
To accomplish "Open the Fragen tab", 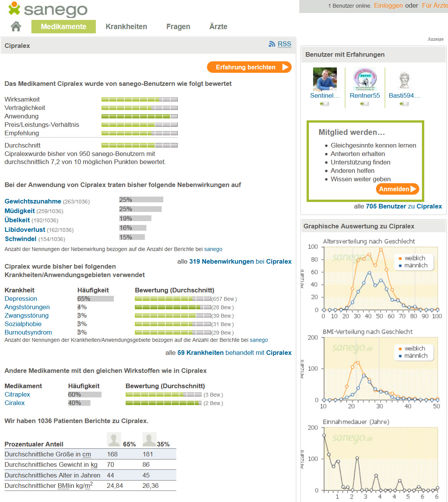I will click(x=178, y=26).
